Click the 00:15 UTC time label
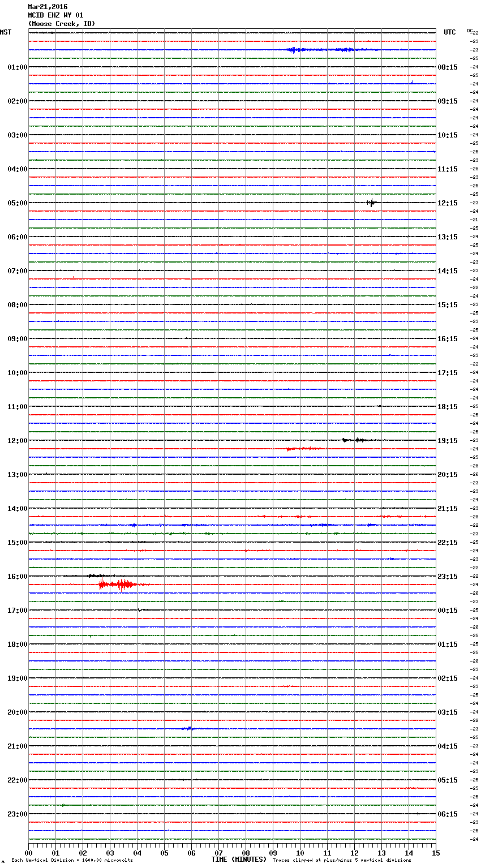The height and width of the screenshot is (868, 481). (448, 610)
